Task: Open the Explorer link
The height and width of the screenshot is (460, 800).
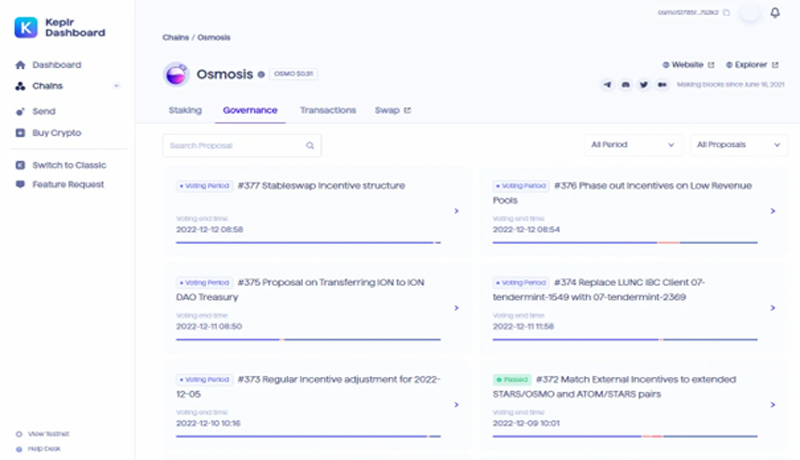Action: click(752, 65)
